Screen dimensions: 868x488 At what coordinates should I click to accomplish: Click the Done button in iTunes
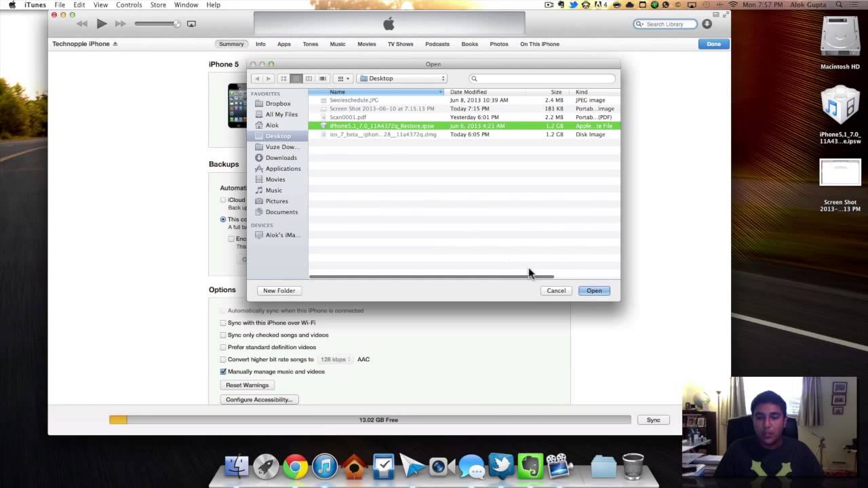[713, 44]
